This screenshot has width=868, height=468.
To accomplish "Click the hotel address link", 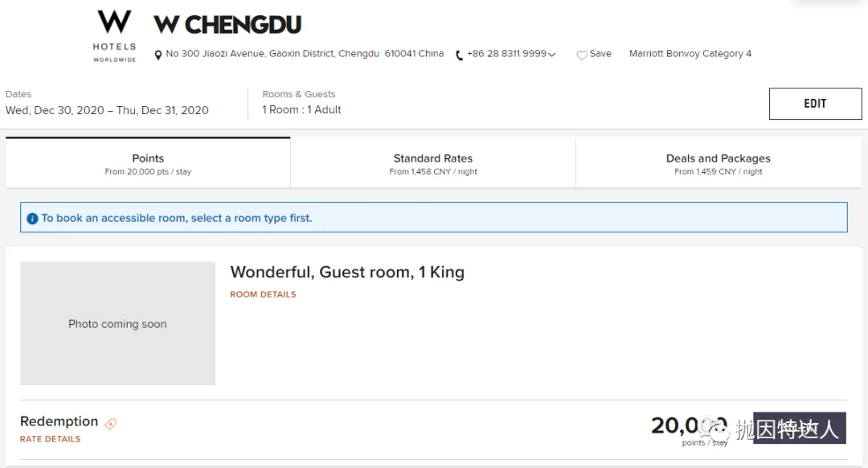I will coord(305,54).
